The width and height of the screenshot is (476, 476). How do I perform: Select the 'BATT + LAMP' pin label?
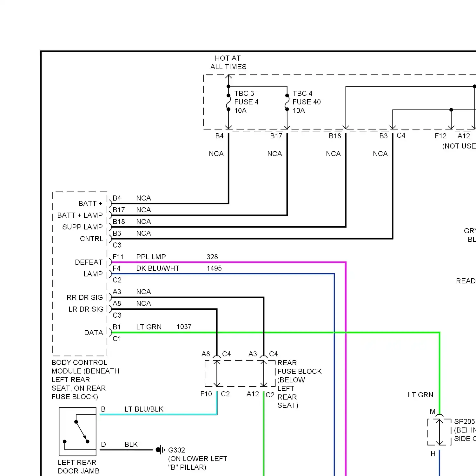click(80, 215)
